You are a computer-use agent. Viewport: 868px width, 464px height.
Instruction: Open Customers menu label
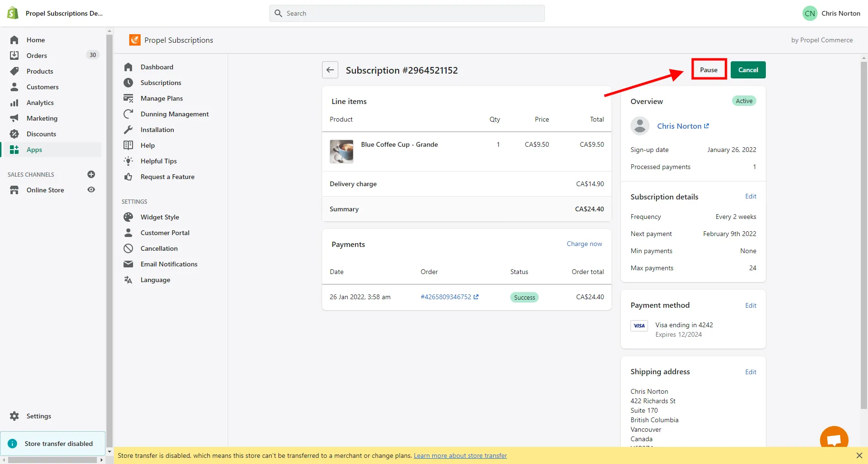[43, 87]
